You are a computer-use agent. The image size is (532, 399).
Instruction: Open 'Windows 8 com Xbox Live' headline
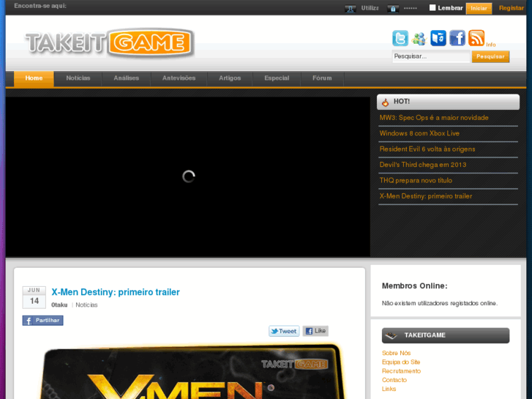[x=419, y=133]
